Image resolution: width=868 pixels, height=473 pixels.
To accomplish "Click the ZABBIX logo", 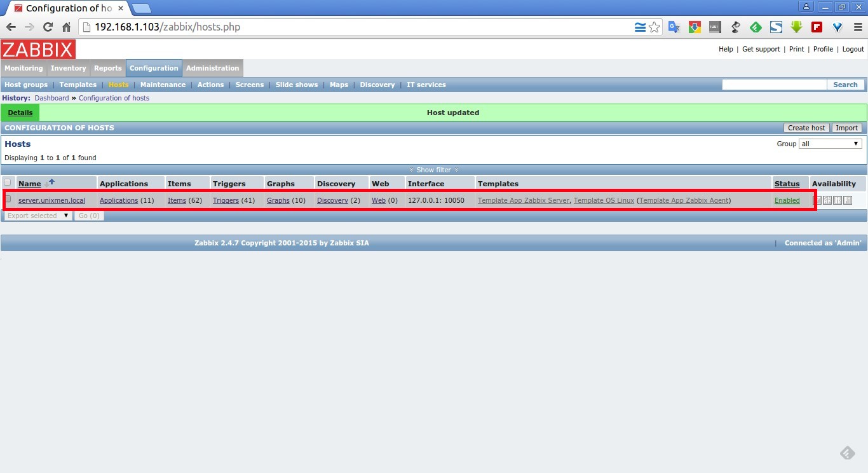I will (38, 50).
